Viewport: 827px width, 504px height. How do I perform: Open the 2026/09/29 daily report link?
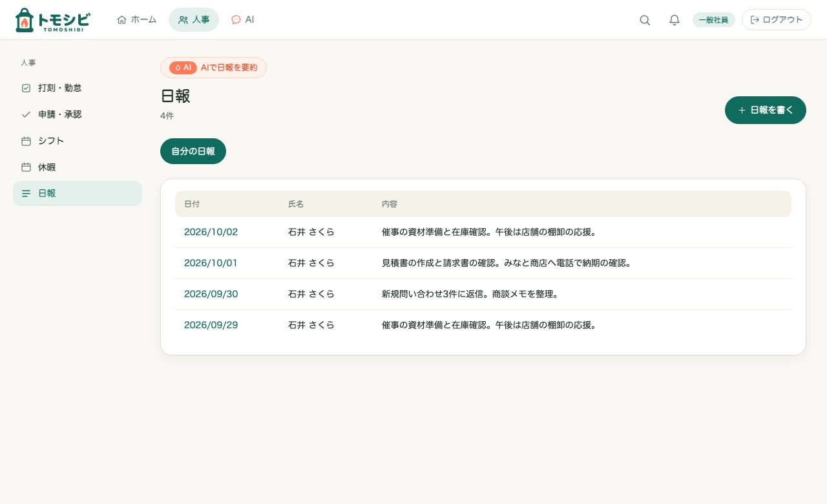point(211,325)
